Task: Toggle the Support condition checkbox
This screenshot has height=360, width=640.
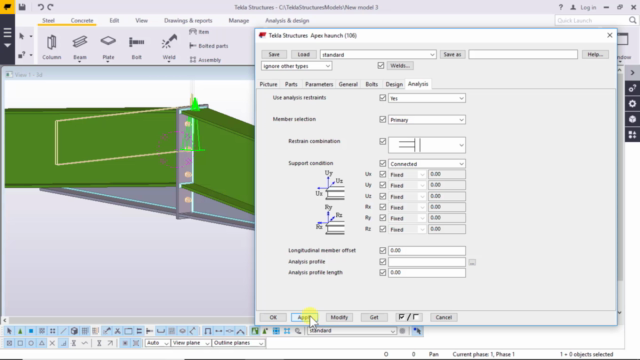Action: click(x=382, y=163)
